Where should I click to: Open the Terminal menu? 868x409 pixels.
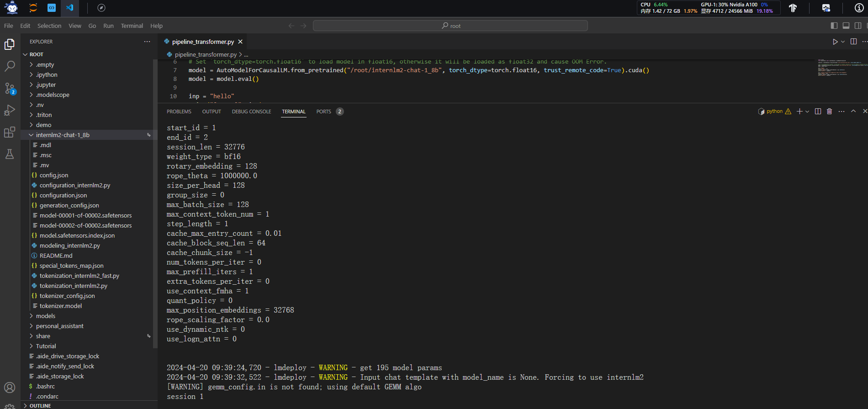[x=132, y=26]
